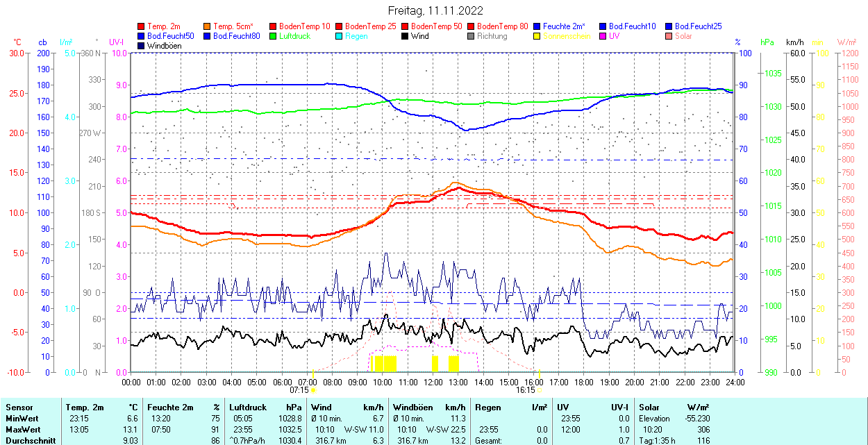Click the Durchschnitt row label

pyautogui.click(x=29, y=441)
